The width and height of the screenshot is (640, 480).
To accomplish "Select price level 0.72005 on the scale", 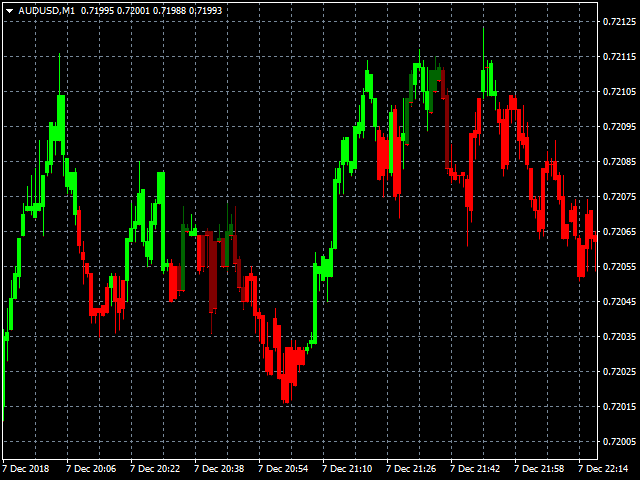I will [x=619, y=442].
